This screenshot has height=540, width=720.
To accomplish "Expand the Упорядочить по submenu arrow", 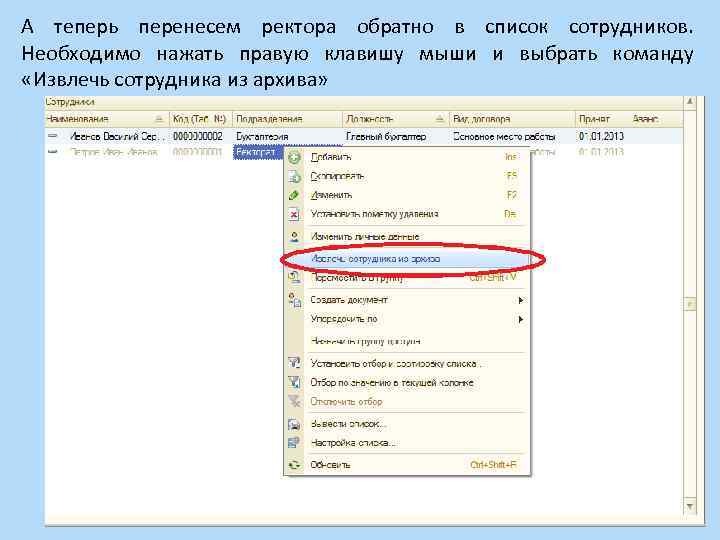I will point(520,319).
